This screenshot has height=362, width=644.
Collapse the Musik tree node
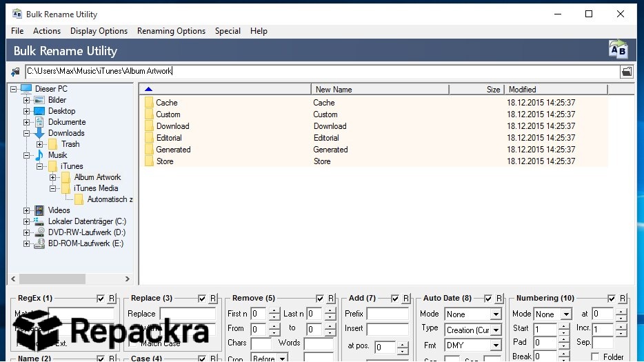coord(26,155)
